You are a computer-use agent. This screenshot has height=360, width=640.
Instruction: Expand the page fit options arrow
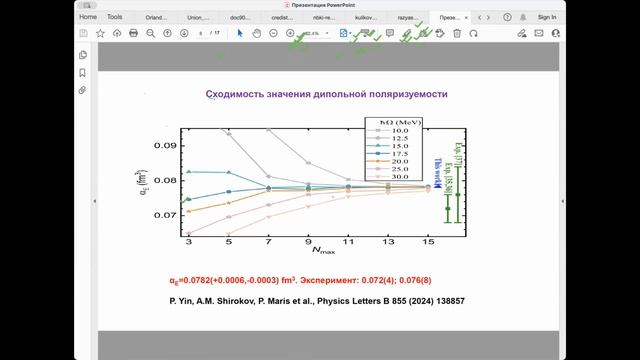[351, 33]
